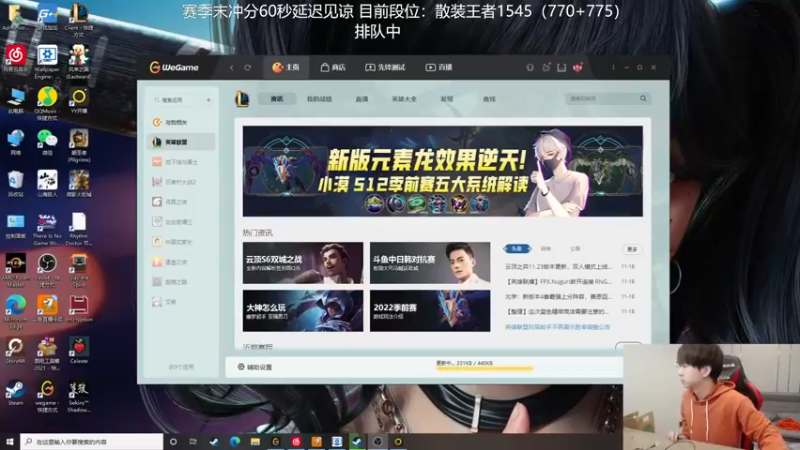Open the FPX.Nuguri headline link
800x450 pixels.
click(x=558, y=281)
